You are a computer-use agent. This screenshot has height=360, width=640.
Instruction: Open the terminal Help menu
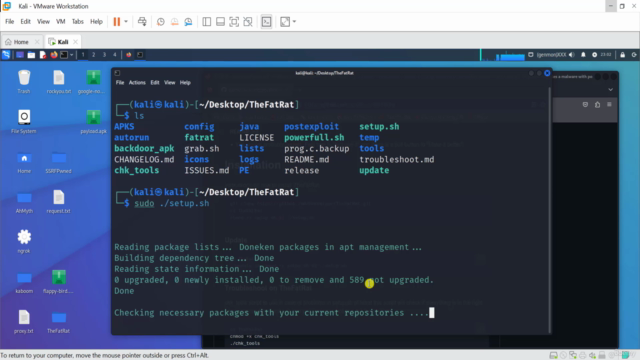click(185, 82)
